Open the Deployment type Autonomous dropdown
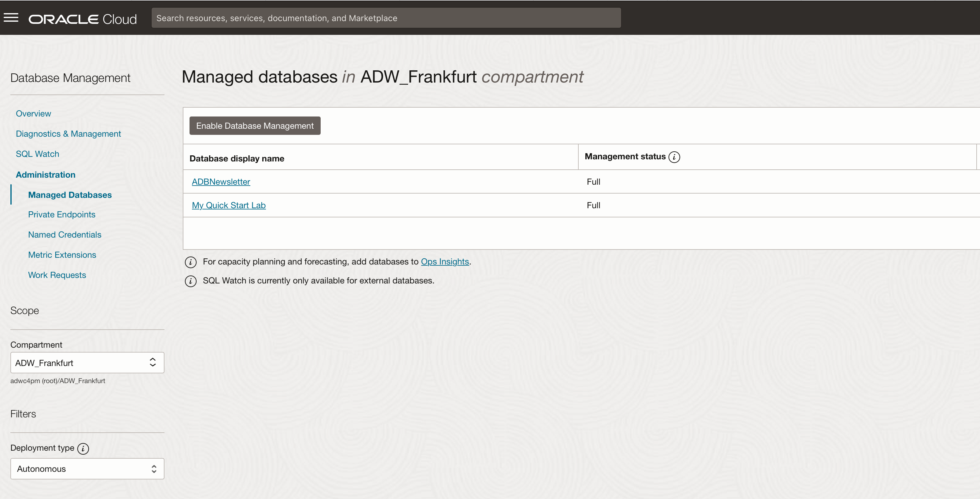Image resolution: width=980 pixels, height=499 pixels. (87, 468)
